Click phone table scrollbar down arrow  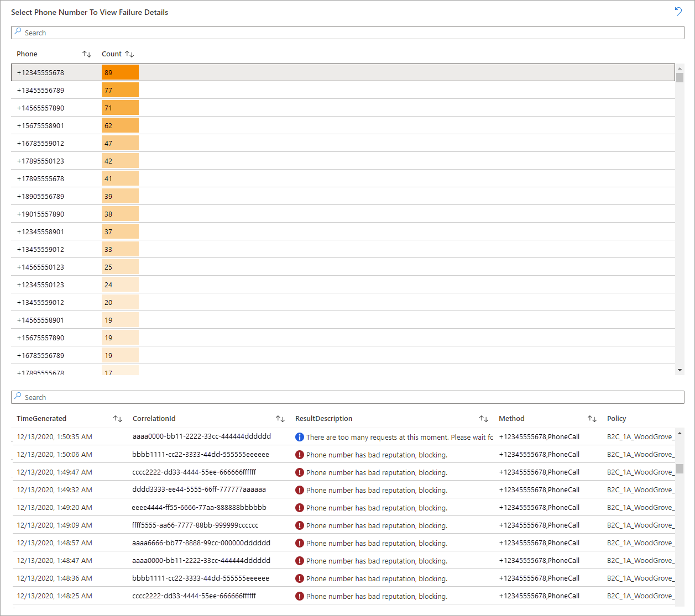tap(680, 370)
